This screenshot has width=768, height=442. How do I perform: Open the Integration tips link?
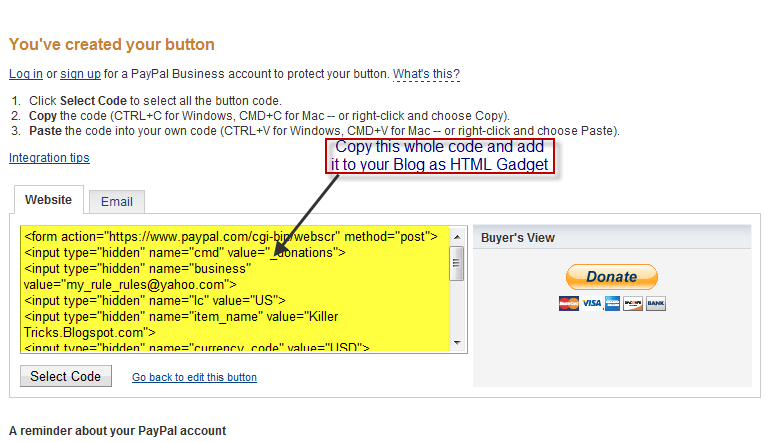[x=49, y=158]
